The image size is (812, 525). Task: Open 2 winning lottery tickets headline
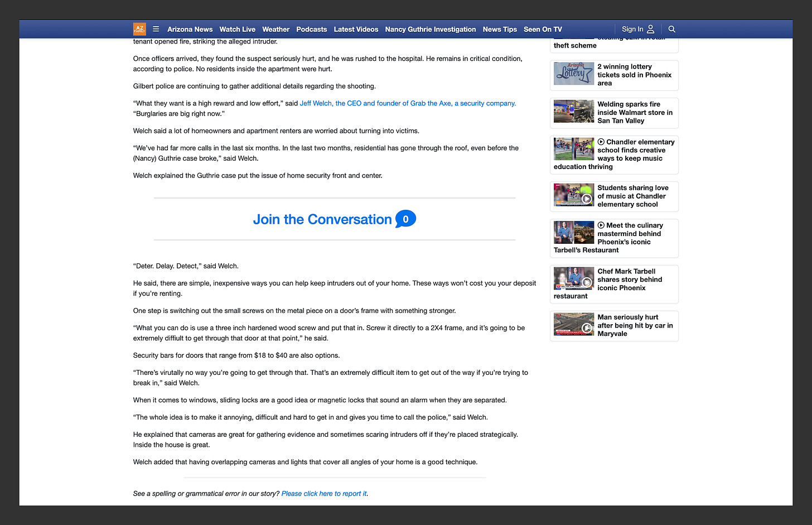pyautogui.click(x=635, y=75)
